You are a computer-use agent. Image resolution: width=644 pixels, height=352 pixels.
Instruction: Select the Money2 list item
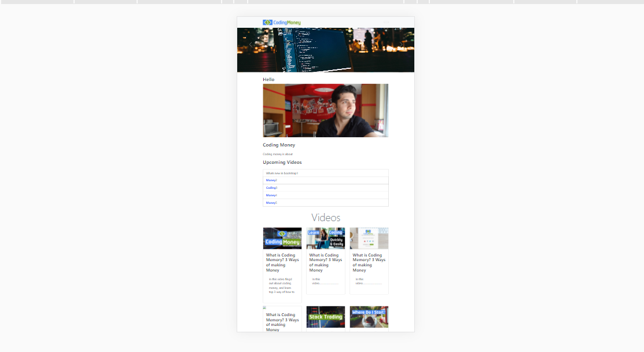(271, 180)
